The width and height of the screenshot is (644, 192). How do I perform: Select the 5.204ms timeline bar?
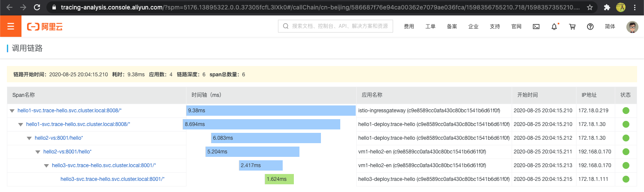click(252, 152)
